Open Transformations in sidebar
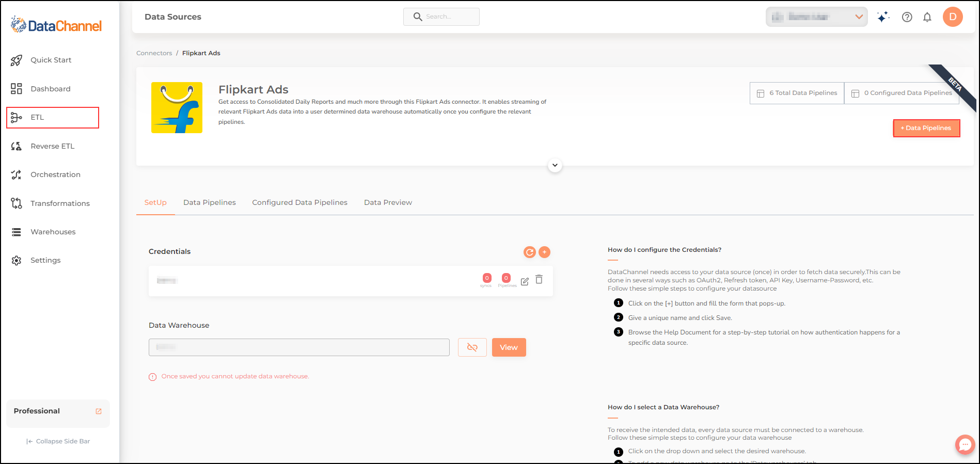980x464 pixels. click(x=60, y=203)
